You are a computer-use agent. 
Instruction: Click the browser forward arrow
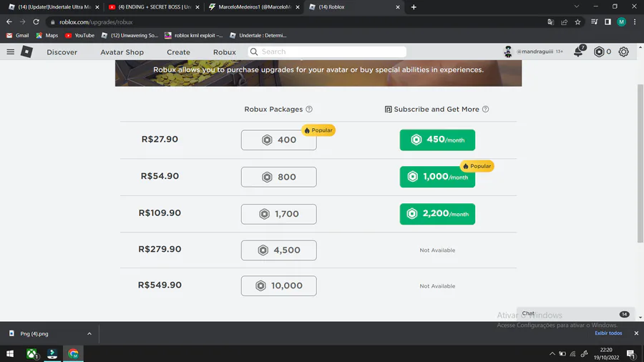pyautogui.click(x=23, y=21)
